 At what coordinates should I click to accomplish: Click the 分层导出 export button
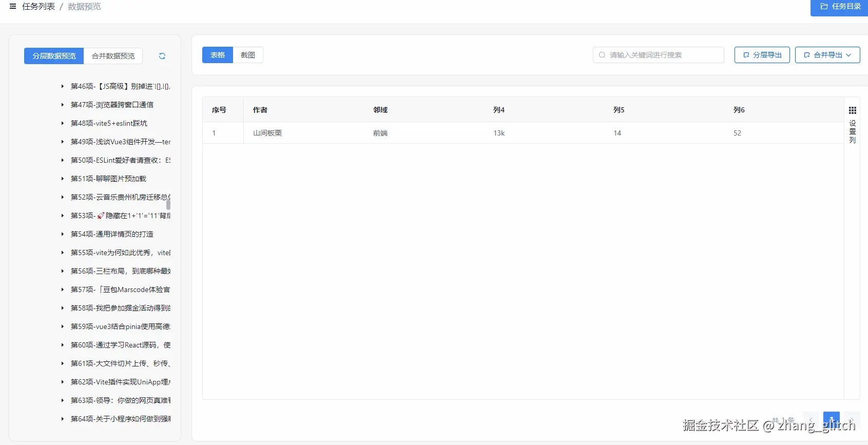[x=762, y=55]
